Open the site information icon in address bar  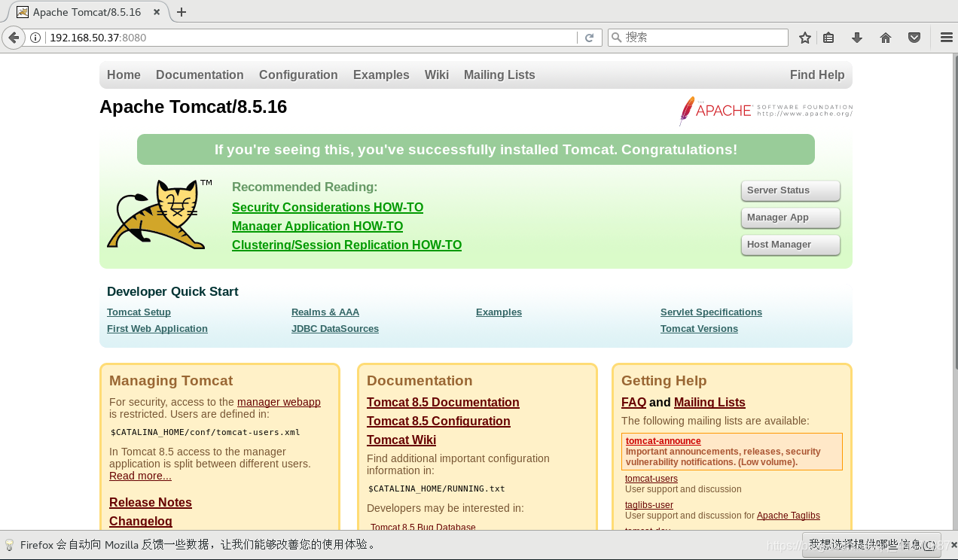pos(35,38)
